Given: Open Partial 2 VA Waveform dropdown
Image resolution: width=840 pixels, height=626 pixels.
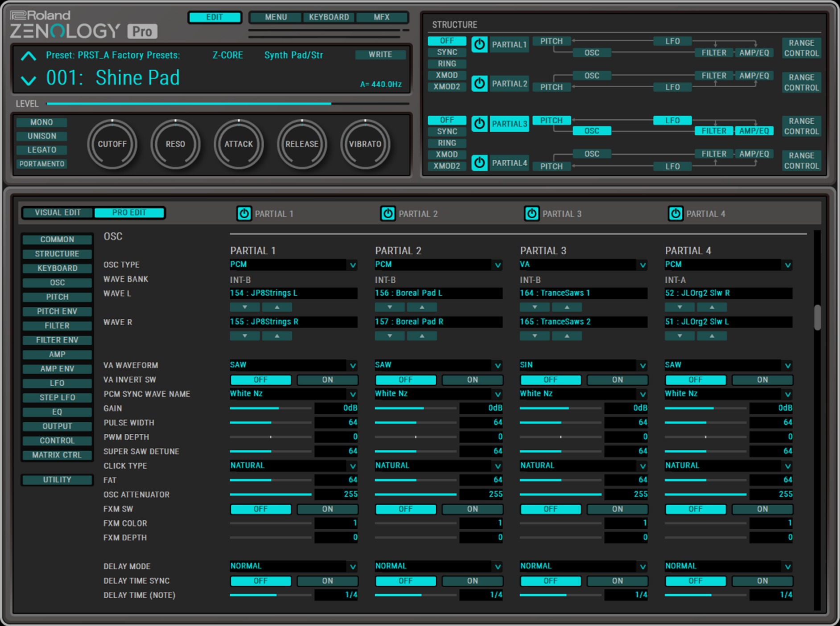Looking at the screenshot, I should tap(438, 365).
